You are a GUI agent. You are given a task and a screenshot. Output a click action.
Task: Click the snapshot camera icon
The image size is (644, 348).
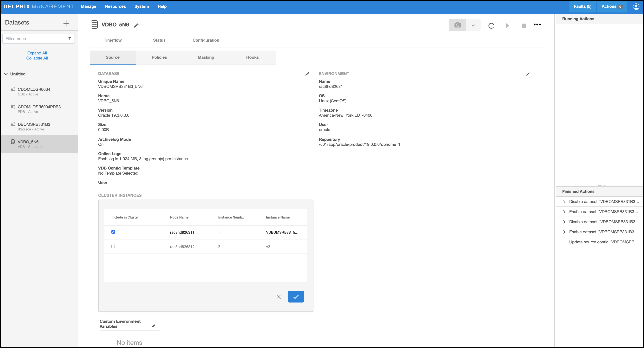point(457,25)
